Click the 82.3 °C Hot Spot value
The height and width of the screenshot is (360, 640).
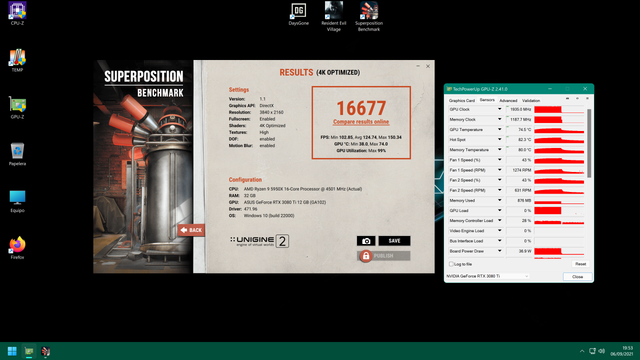[x=524, y=140]
